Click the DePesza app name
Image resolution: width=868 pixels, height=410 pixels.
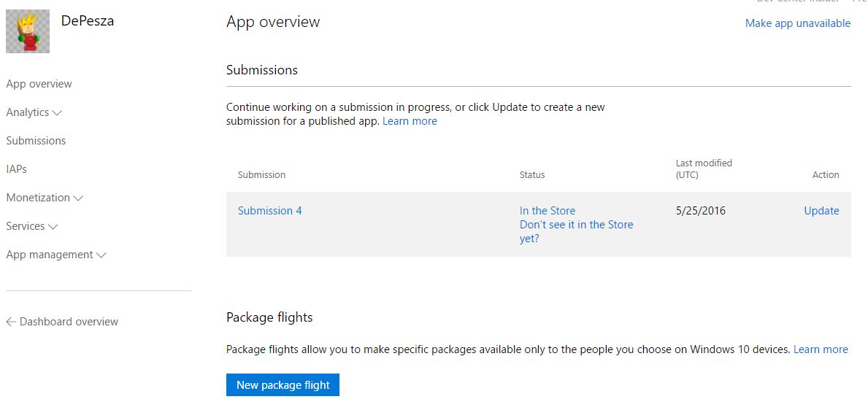(88, 21)
